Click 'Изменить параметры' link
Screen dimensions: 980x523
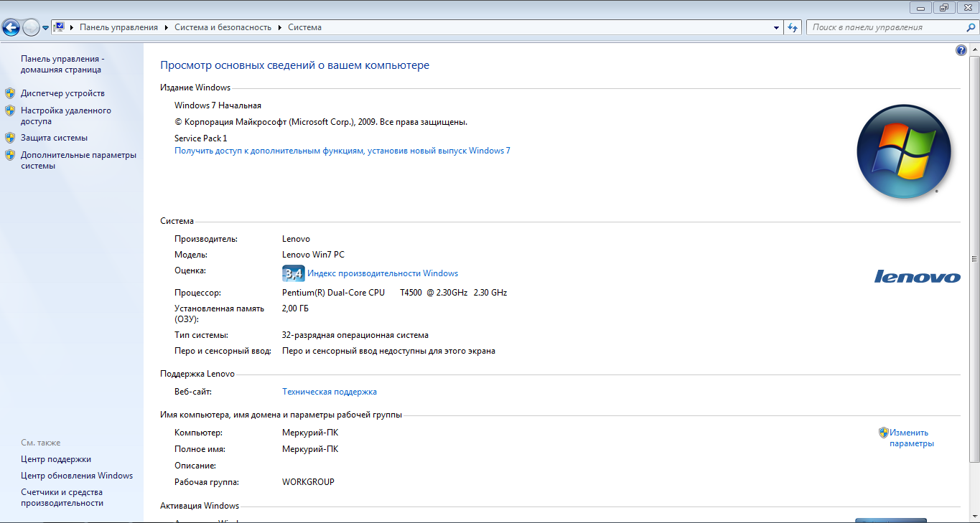(x=912, y=438)
